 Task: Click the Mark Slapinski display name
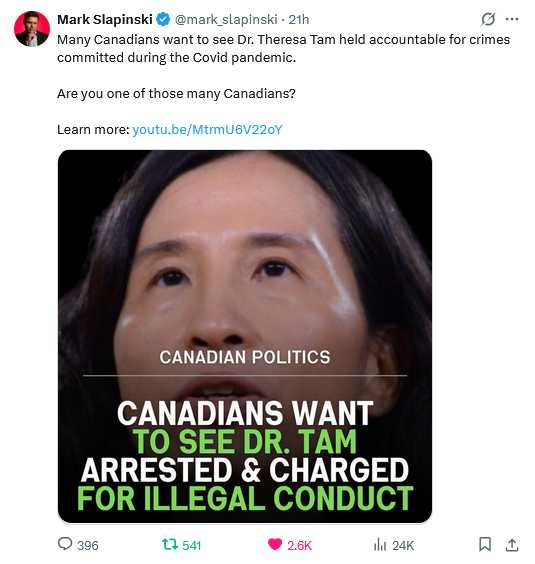(x=105, y=19)
